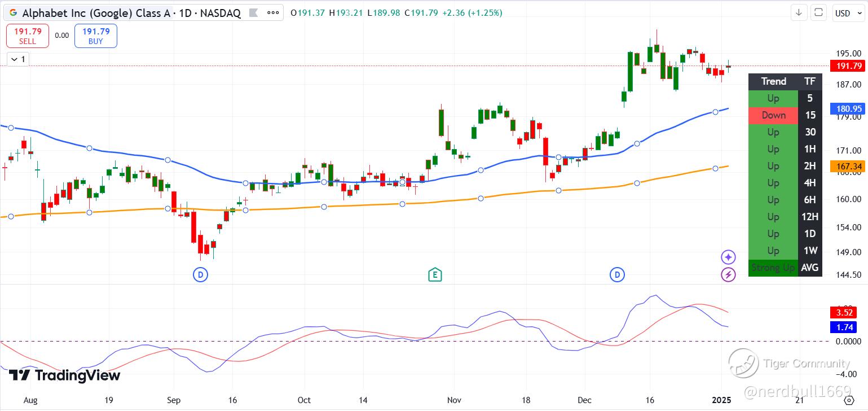Click the 'Dec' label on the time axis
The image size is (868, 411).
[585, 400]
